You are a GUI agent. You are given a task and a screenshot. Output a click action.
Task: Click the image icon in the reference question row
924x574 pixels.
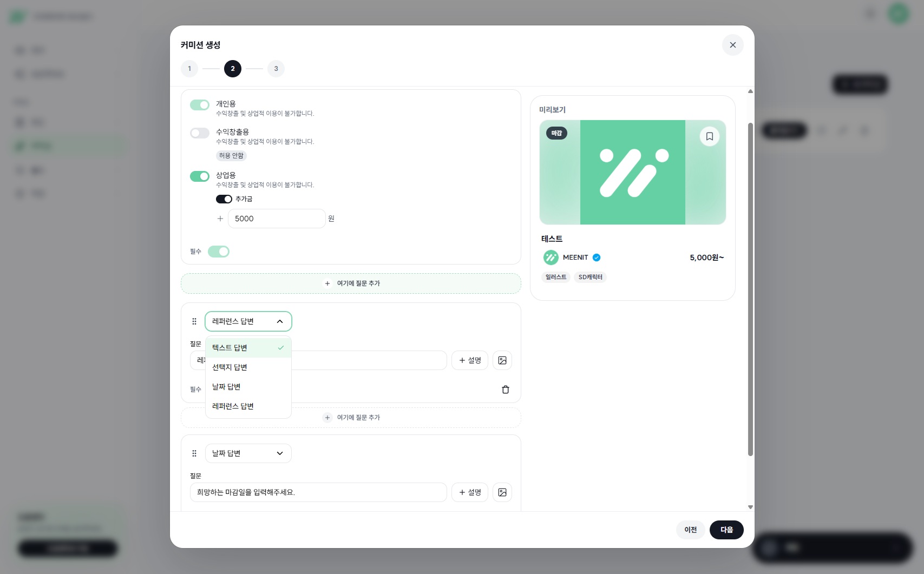[x=502, y=360]
